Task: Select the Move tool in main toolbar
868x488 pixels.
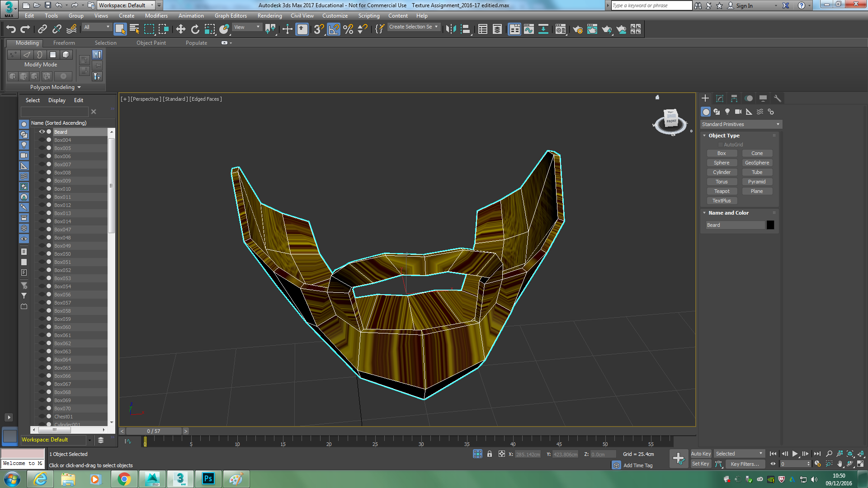Action: 180,29
